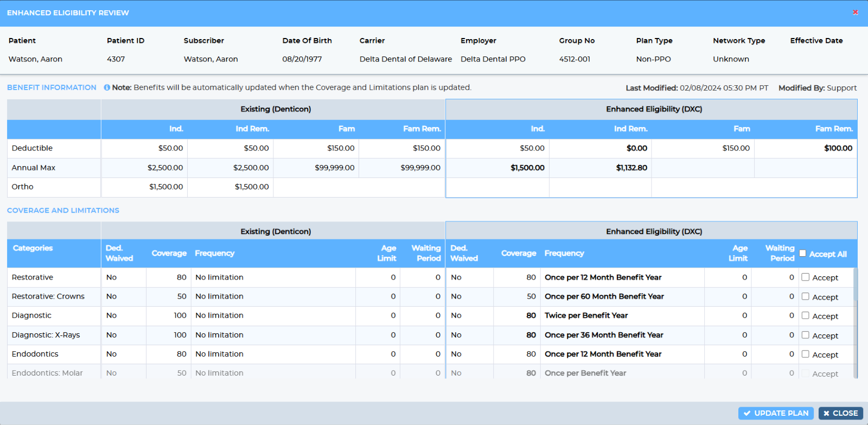Image resolution: width=868 pixels, height=425 pixels.
Task: Click the Close button at the bottom
Action: click(x=840, y=413)
